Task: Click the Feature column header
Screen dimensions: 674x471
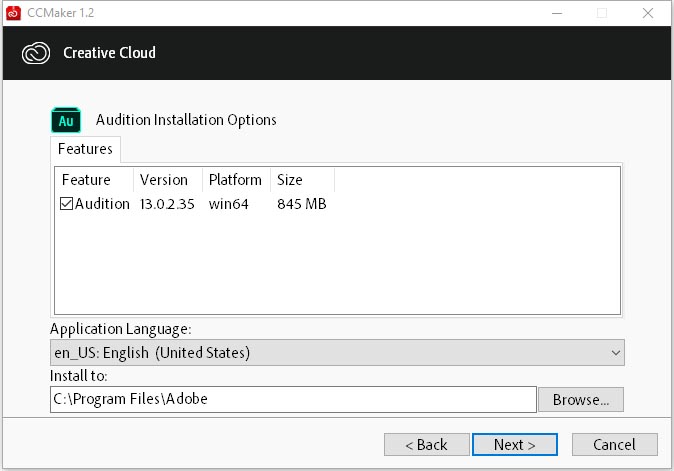Action: coord(94,180)
